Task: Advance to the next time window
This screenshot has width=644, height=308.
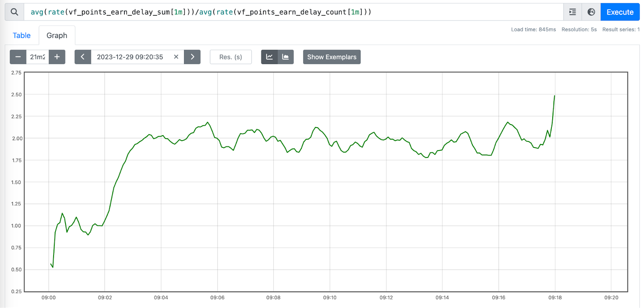Action: tap(192, 57)
